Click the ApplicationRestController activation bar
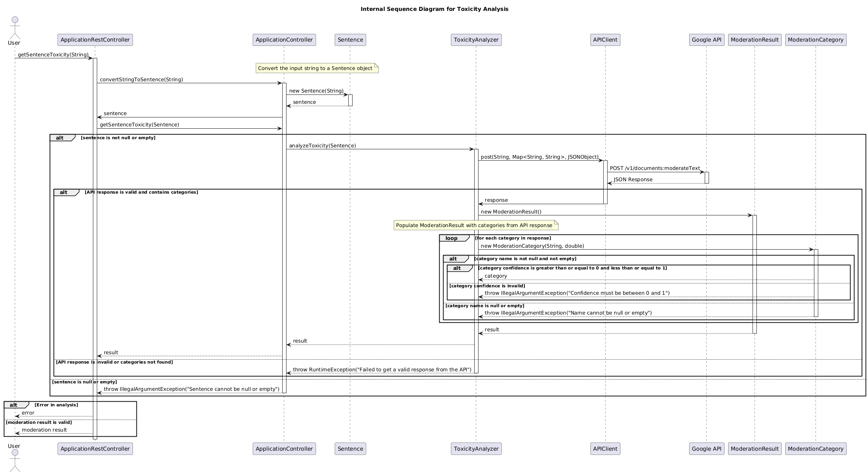868x474 pixels. pos(95,233)
